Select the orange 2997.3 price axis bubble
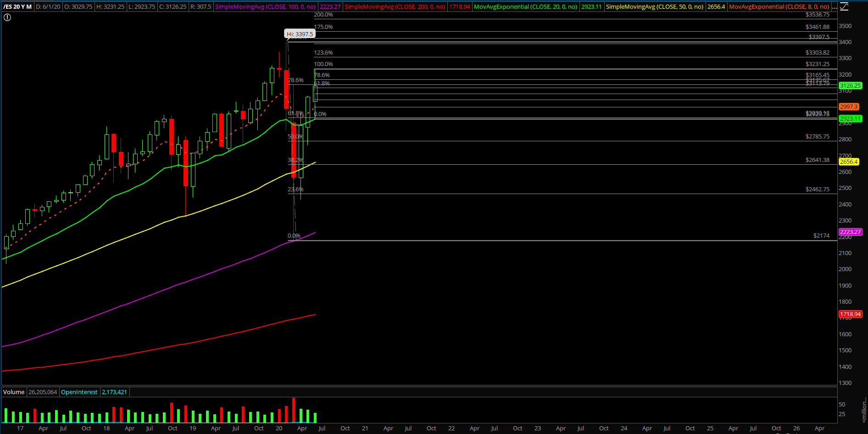This screenshot has width=868, height=434. 848,107
